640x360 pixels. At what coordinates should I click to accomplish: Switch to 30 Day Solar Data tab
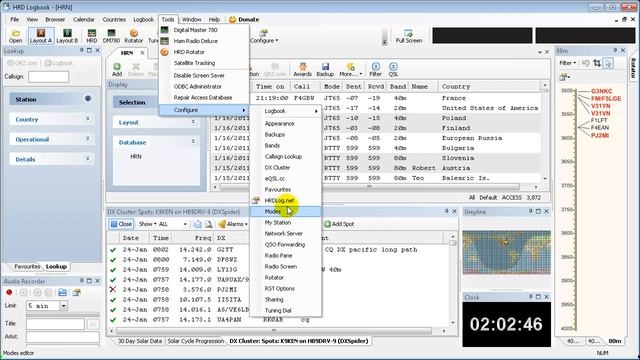tap(140, 341)
